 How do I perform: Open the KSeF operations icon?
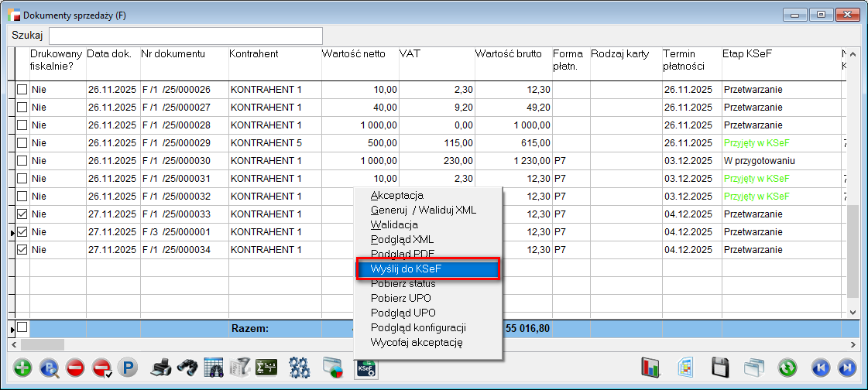click(x=365, y=368)
